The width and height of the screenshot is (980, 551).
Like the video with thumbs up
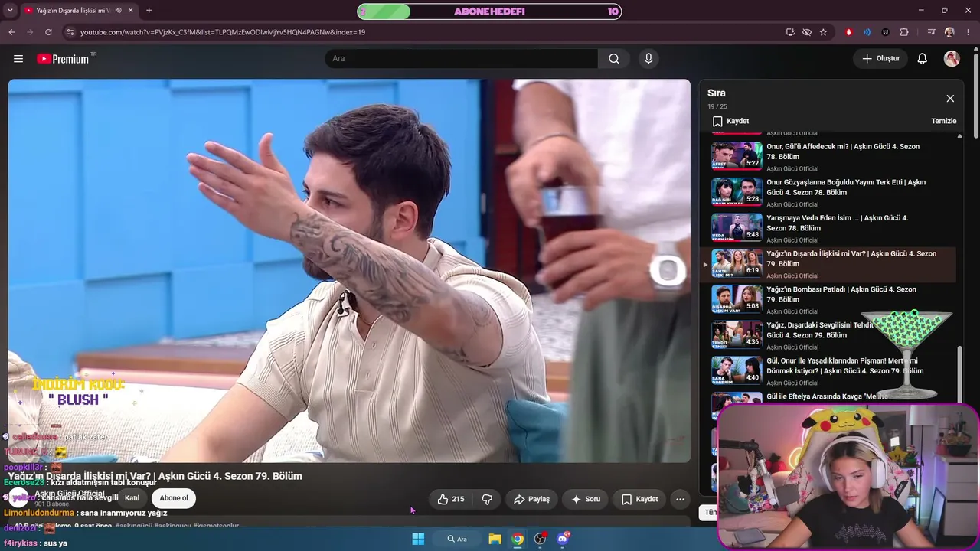coord(450,499)
